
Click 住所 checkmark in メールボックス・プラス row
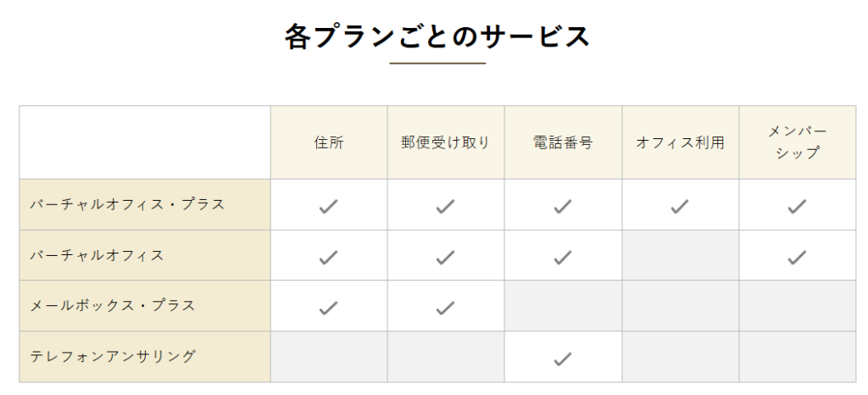click(x=328, y=308)
